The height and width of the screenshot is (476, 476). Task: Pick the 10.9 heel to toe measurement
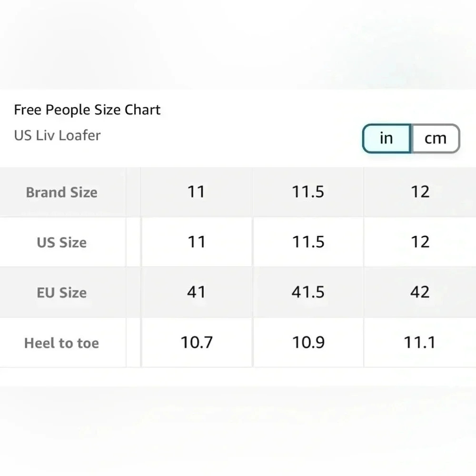pos(308,342)
